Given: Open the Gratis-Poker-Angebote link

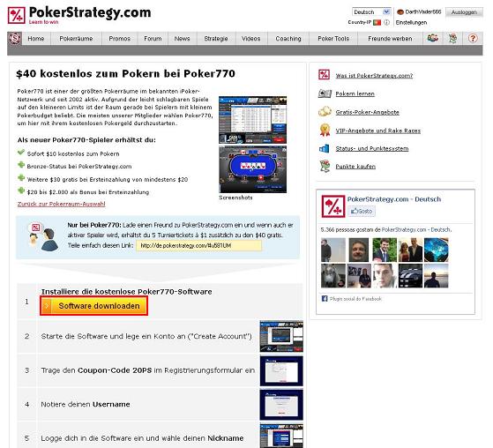Looking at the screenshot, I should click(x=367, y=112).
